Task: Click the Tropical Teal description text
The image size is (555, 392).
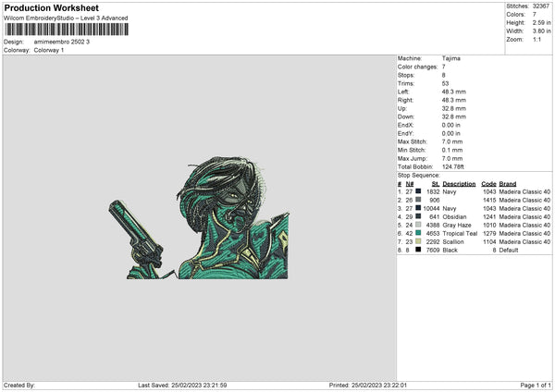Action: coord(460,233)
